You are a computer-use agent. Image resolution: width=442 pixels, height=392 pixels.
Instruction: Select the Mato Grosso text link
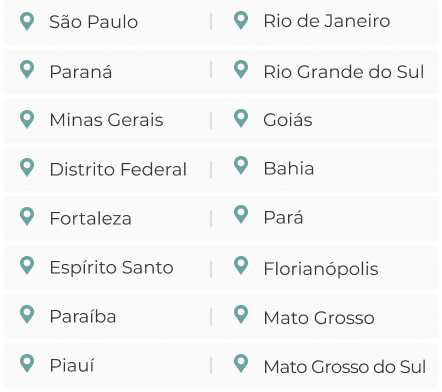[319, 317]
